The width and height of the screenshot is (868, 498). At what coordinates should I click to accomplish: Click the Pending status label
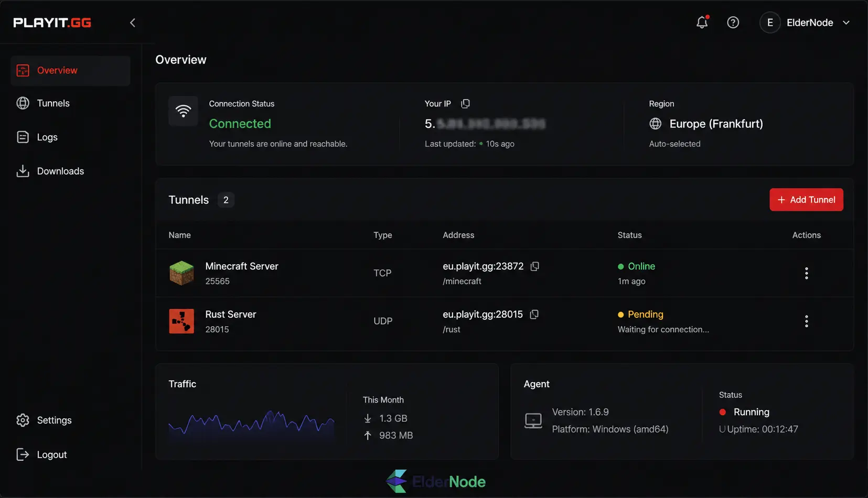[x=645, y=315]
